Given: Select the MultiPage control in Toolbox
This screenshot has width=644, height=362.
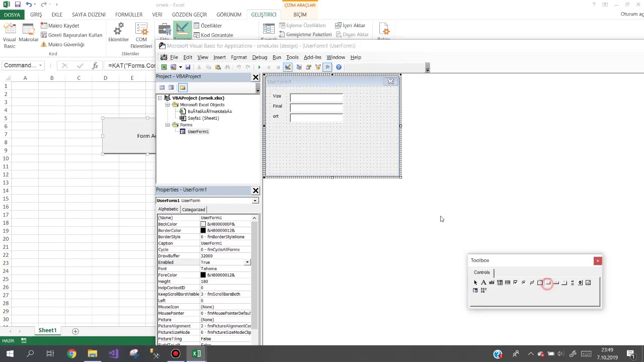Looking at the screenshot, I should point(564,283).
